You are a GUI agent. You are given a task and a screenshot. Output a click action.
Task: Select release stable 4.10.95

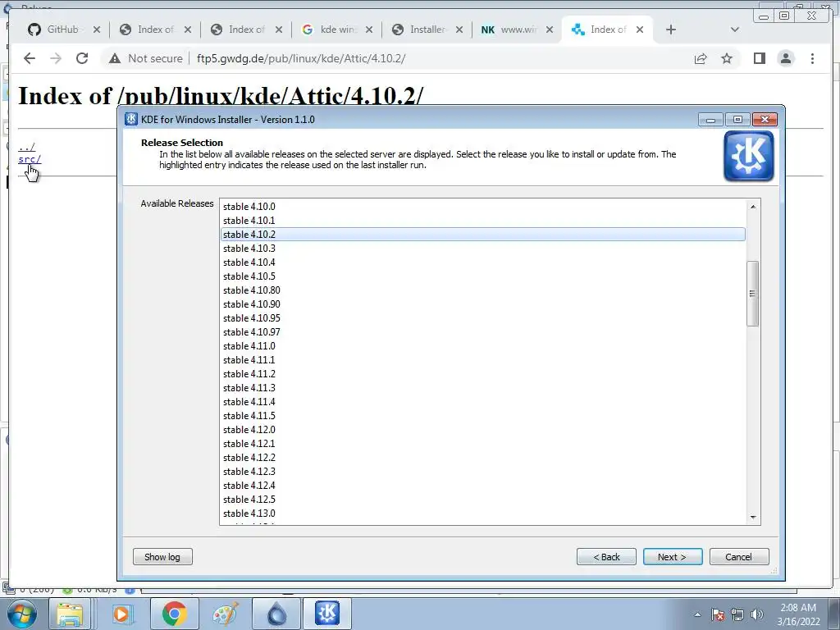(482, 317)
